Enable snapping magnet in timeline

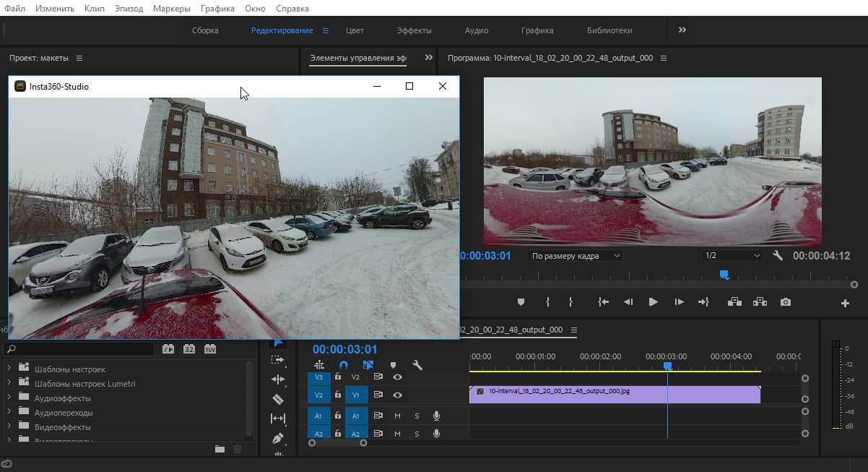(344, 366)
